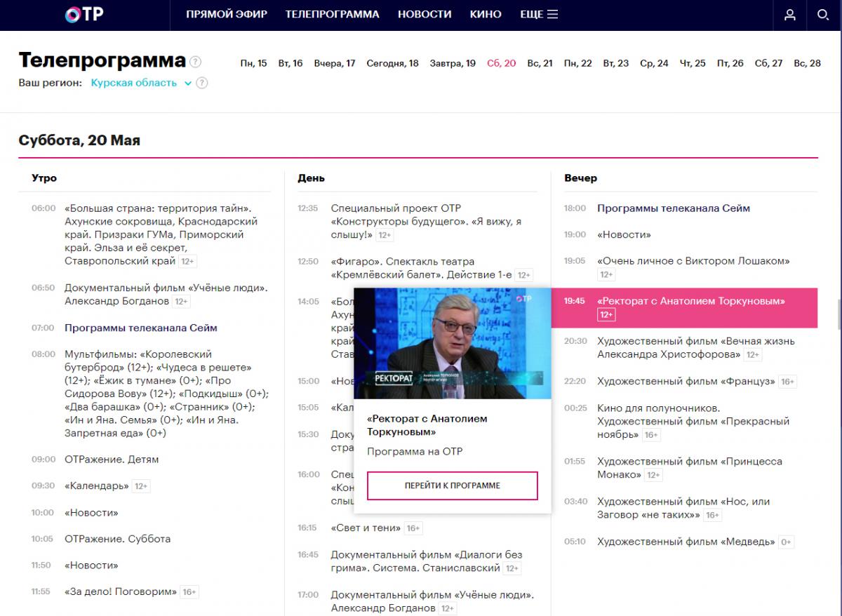
Task: Open film «Вечная жизнь Александра Христофорова»
Action: pyautogui.click(x=696, y=348)
